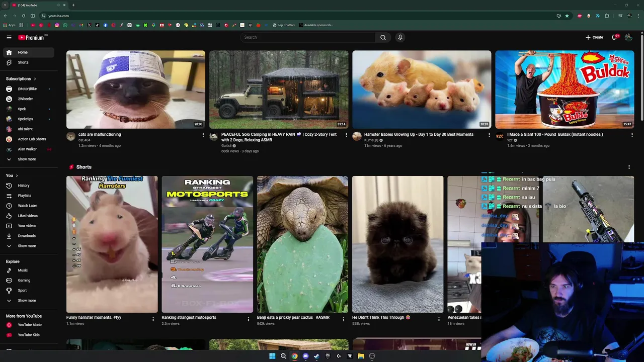Reload the page

click(x=23, y=16)
